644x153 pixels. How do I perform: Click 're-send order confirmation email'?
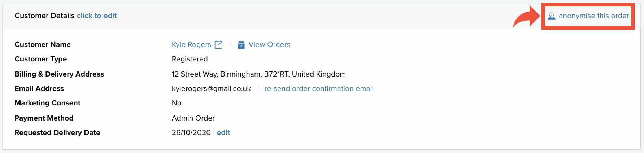[319, 88]
